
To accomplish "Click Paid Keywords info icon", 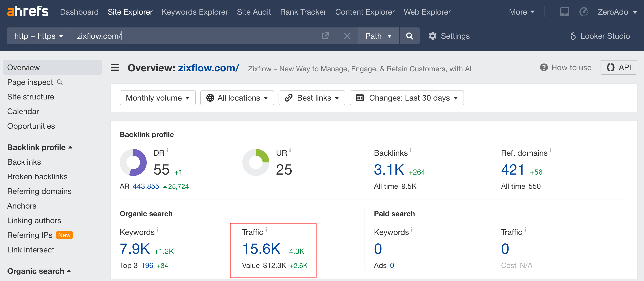I will [x=412, y=229].
